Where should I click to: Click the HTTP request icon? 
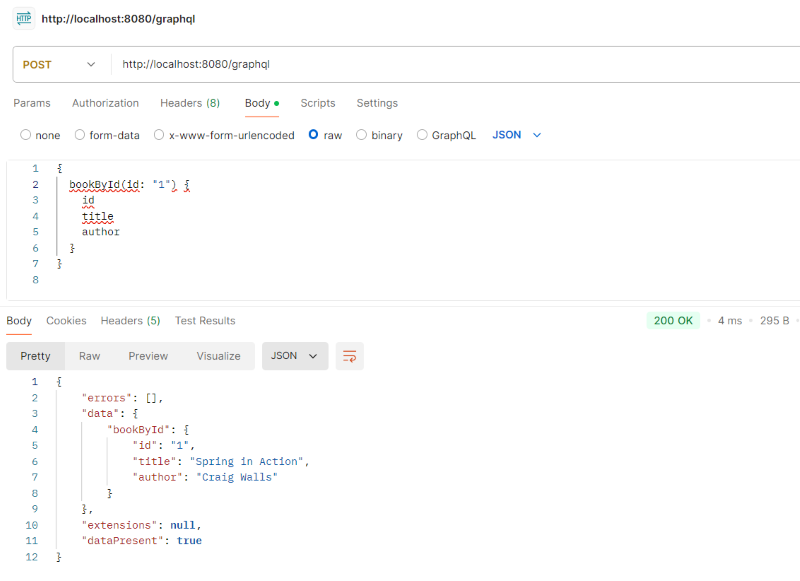(x=24, y=18)
